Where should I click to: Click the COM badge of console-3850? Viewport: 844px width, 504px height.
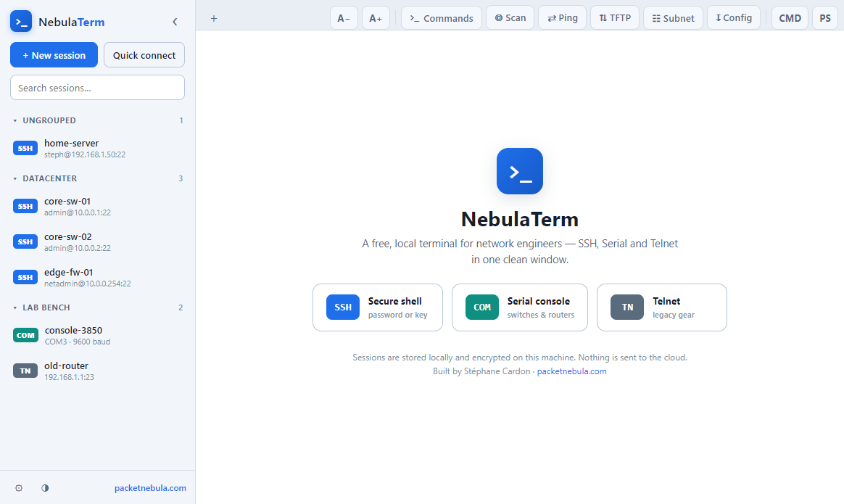coord(26,335)
